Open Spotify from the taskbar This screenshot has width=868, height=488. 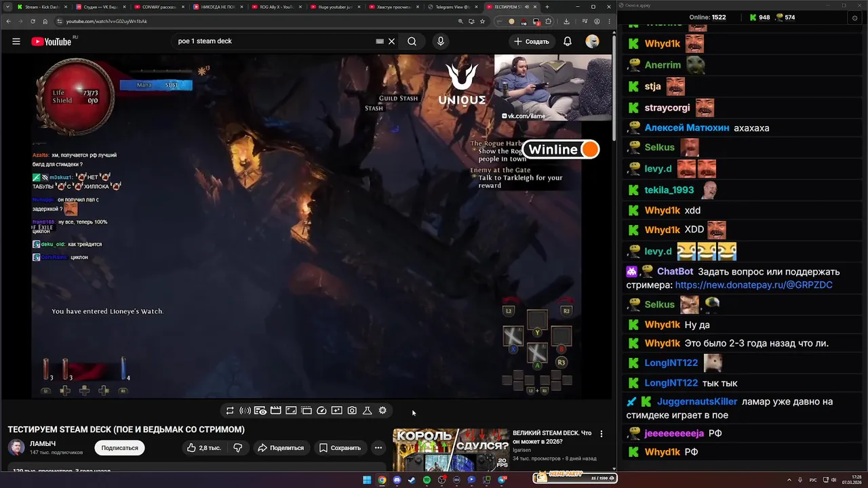[427, 480]
